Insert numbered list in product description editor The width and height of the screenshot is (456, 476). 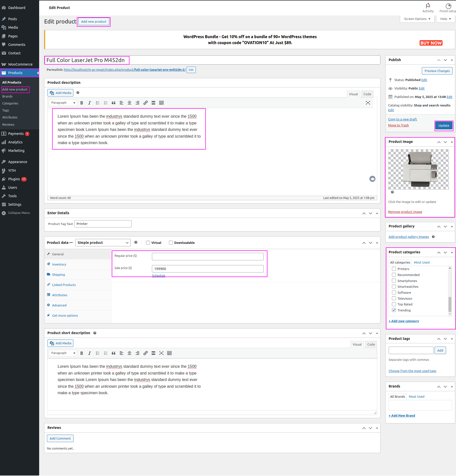[x=106, y=103]
